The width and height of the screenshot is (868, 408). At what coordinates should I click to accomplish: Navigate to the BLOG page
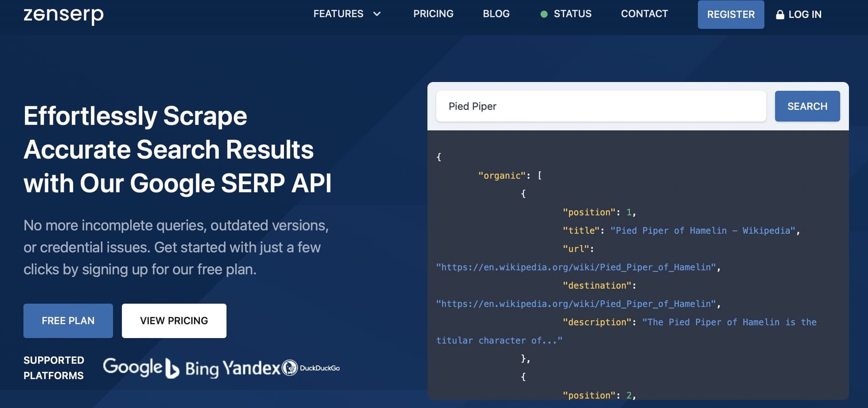[x=496, y=13]
